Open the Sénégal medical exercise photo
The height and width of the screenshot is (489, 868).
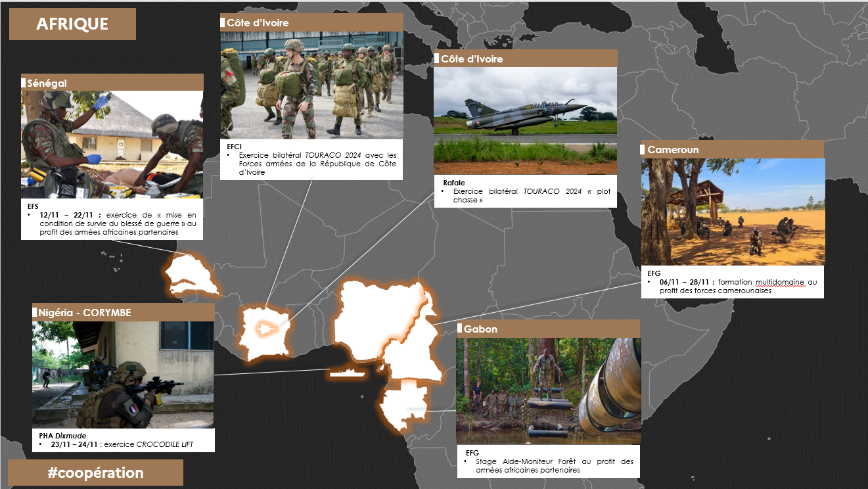(x=112, y=144)
